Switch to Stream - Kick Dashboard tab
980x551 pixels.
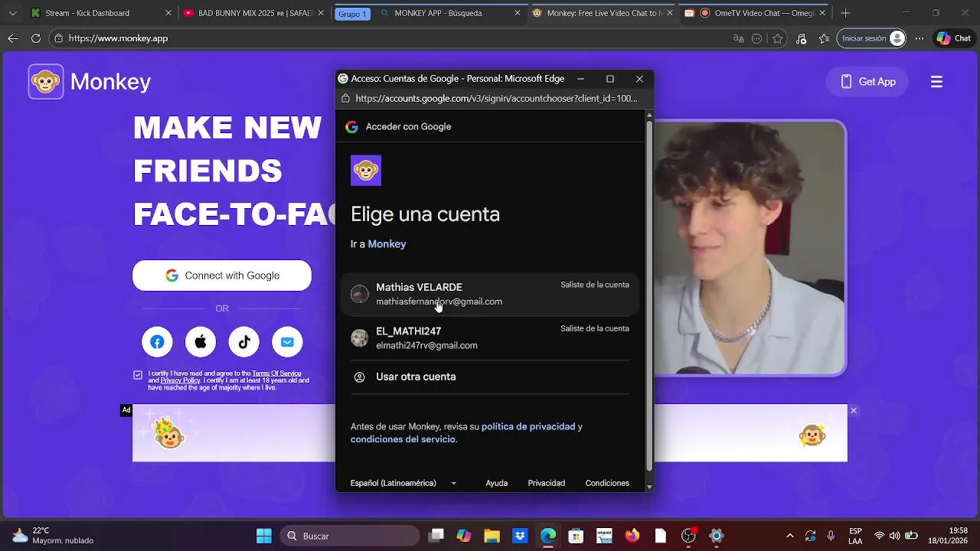pyautogui.click(x=100, y=13)
